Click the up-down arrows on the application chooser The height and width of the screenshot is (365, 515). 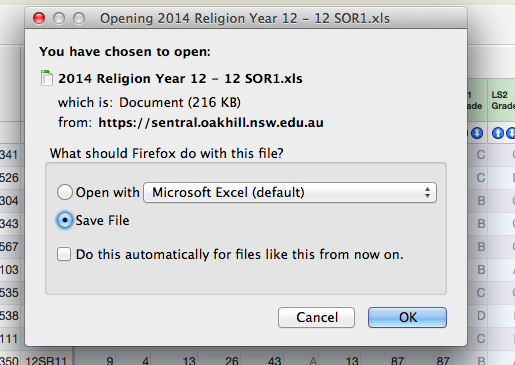427,192
